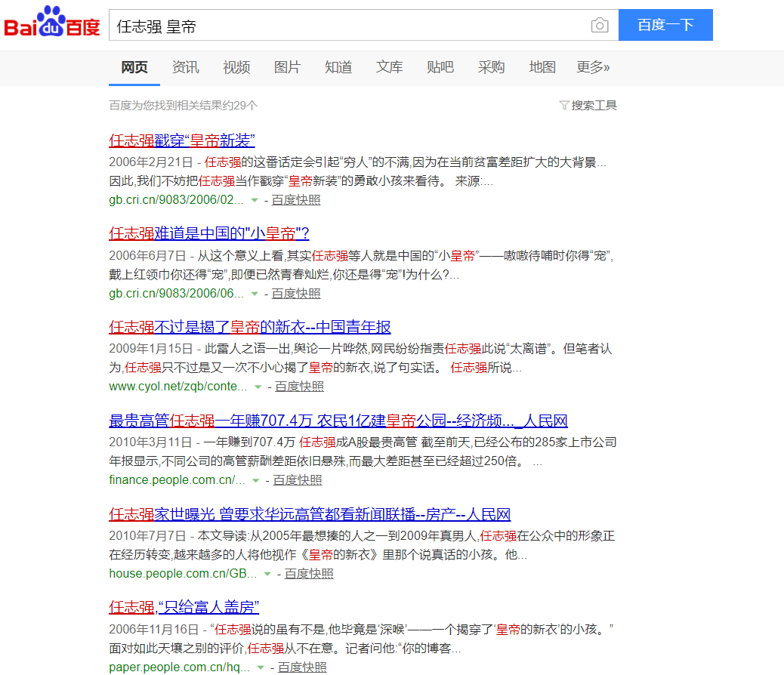Go to the 文库 tab
Screen dimensions: 784x675
pos(390,67)
